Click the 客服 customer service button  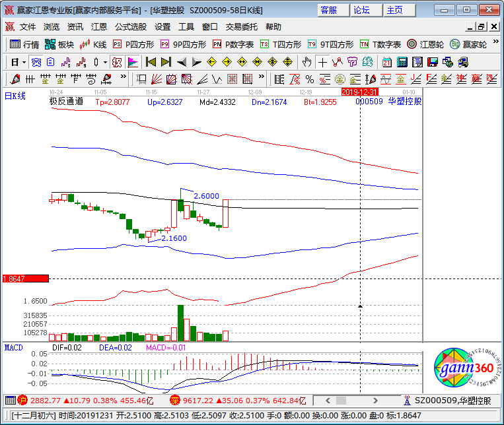[x=333, y=11]
